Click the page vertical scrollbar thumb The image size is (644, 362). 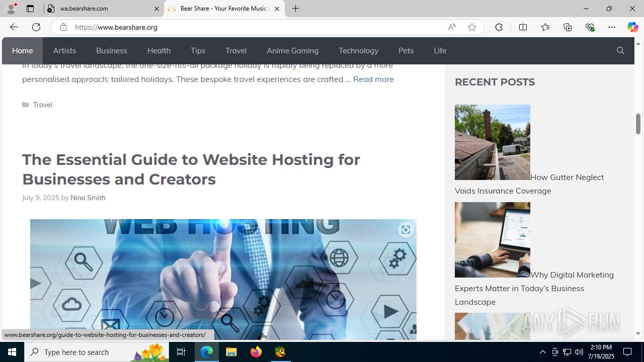click(x=638, y=124)
